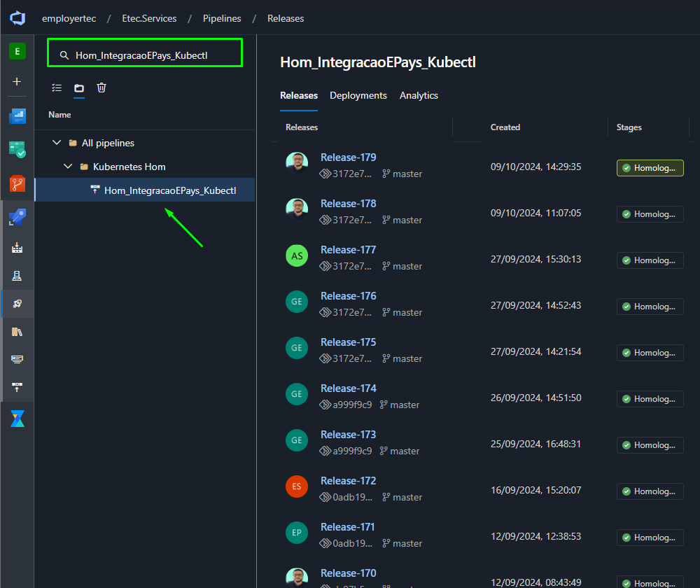Go to Etec.Services breadcrumb

(149, 18)
